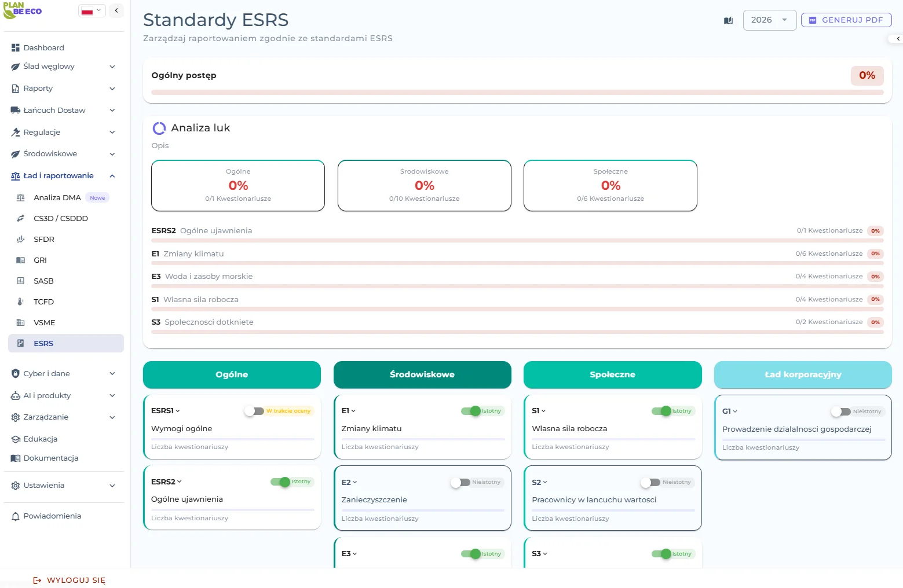
Task: Select the VSME entry in sidebar
Action: click(x=43, y=322)
